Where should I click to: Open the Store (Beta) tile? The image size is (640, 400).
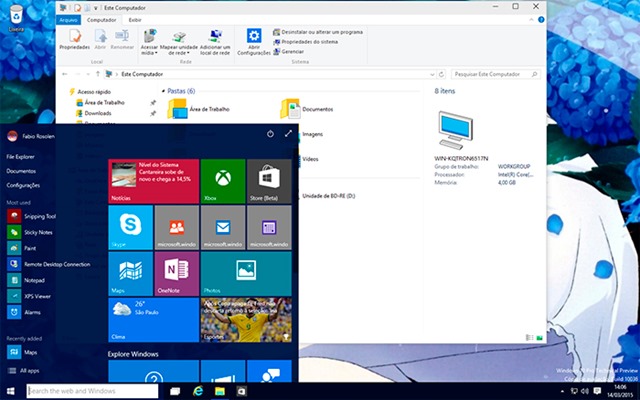pos(269,181)
